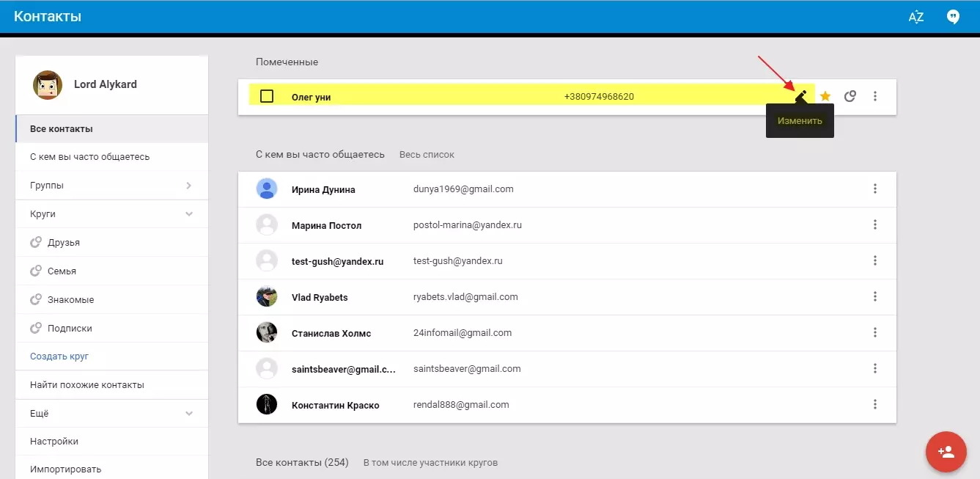Click the A-Z sort icon in header
Viewport: 980px width, 479px height.
[915, 18]
